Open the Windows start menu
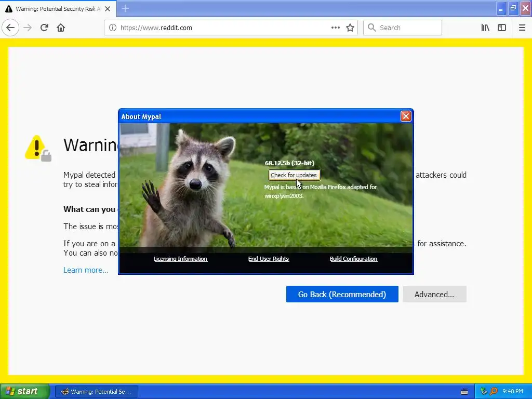 (x=24, y=391)
